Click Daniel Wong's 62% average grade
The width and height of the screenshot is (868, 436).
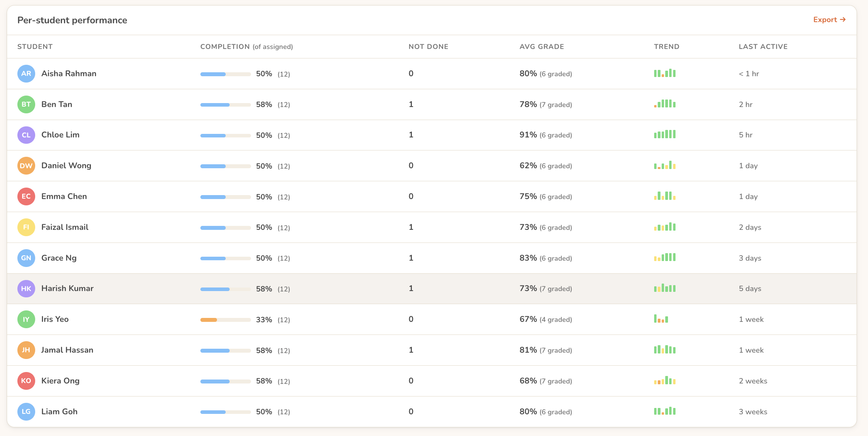point(528,165)
